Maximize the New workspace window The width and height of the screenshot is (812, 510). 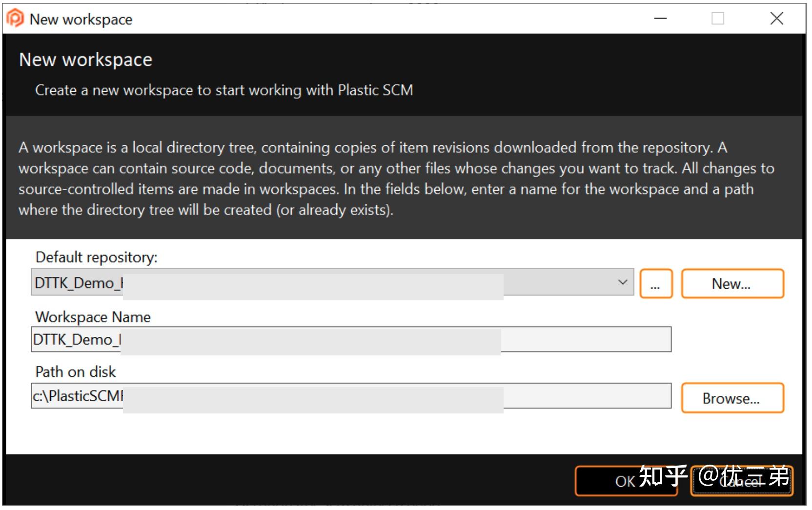[x=717, y=19]
